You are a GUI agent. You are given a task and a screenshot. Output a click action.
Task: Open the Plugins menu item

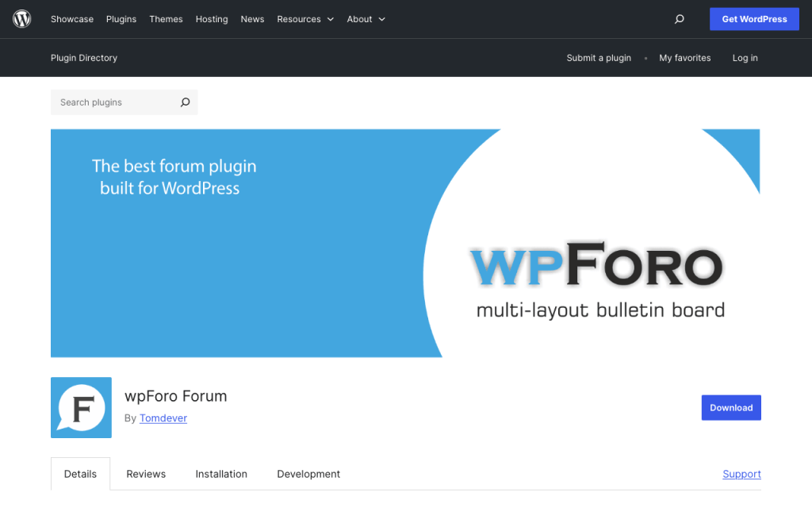(x=121, y=19)
